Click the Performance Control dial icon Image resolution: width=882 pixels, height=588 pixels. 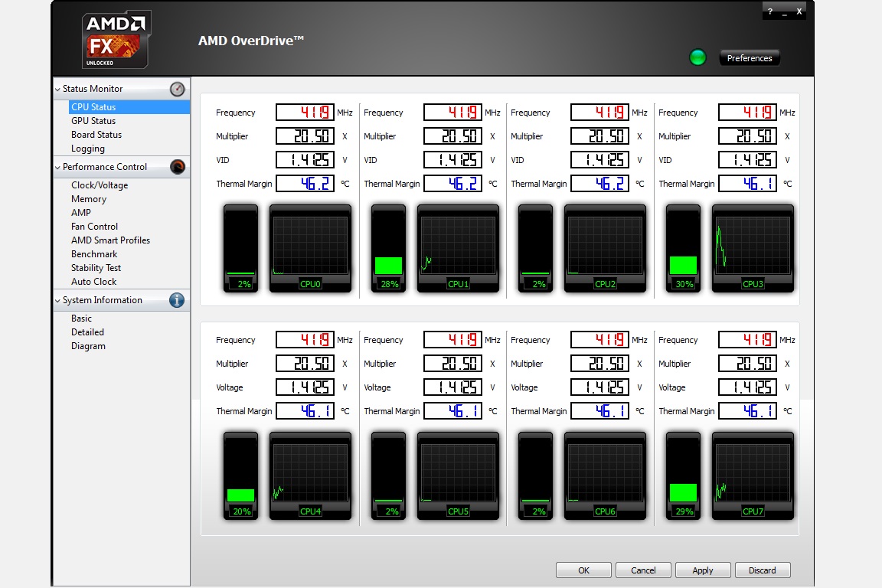[177, 165]
